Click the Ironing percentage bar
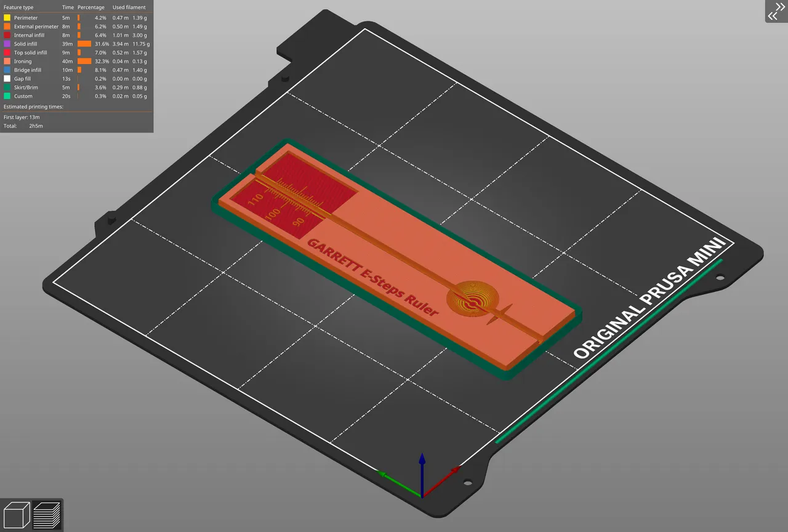788x532 pixels. coord(84,61)
